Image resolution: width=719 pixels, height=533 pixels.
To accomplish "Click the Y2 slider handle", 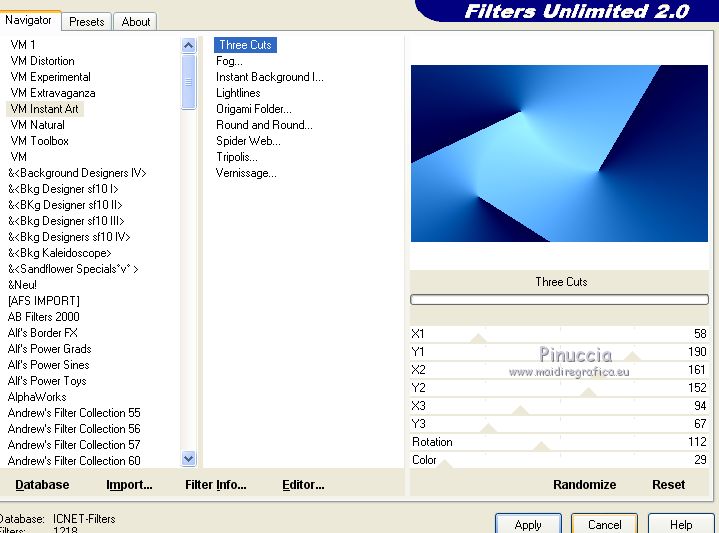I will (x=588, y=393).
